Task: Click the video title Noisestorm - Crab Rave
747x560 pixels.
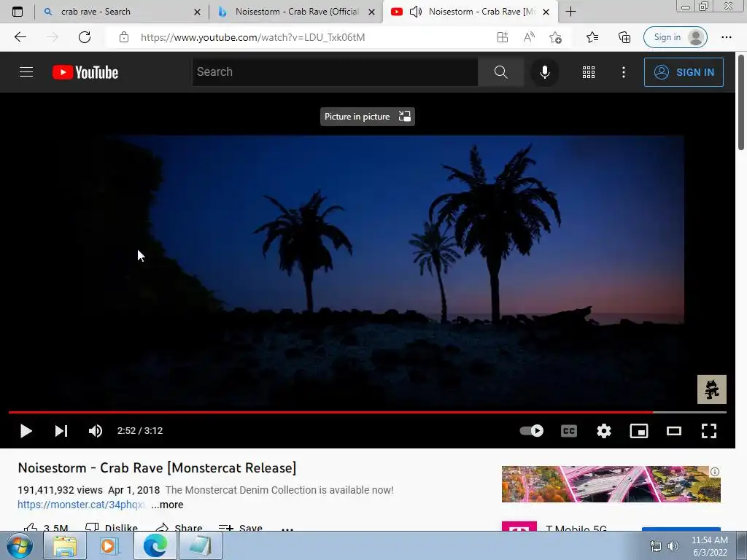Action: [x=157, y=468]
